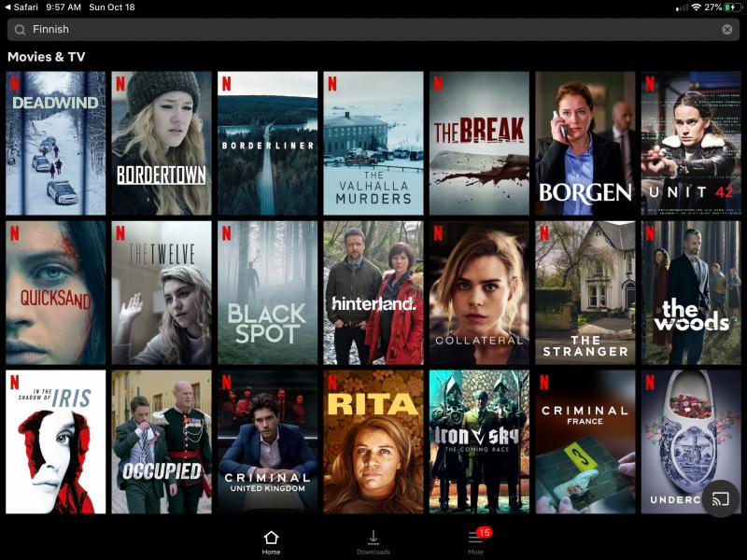Open the Hinterland poster

tap(373, 293)
